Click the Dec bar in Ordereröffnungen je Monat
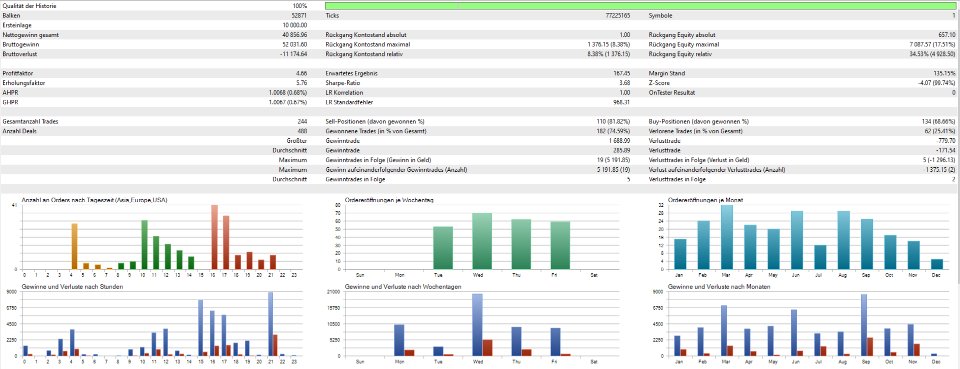The width and height of the screenshot is (960, 369). coord(937,264)
